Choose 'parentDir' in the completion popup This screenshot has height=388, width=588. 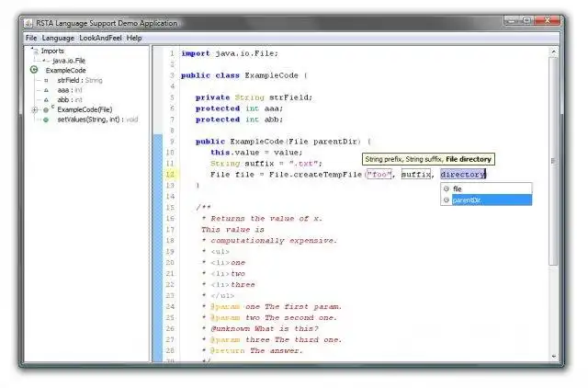click(486, 200)
